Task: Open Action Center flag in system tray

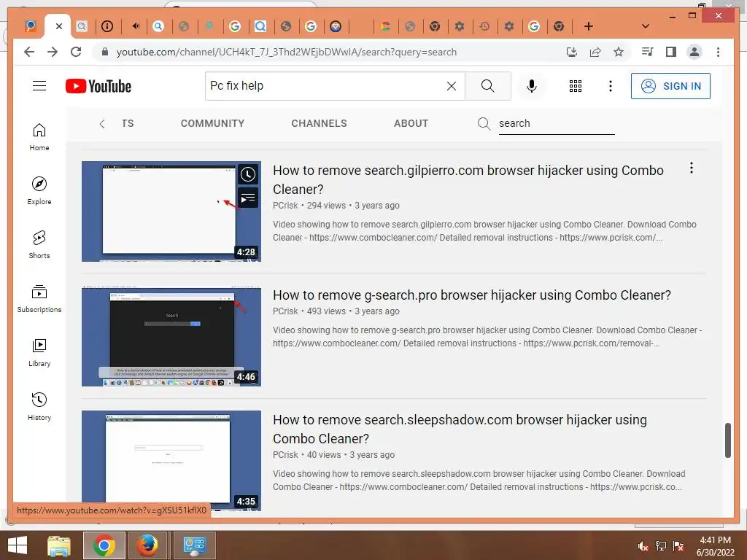Action: pyautogui.click(x=678, y=546)
